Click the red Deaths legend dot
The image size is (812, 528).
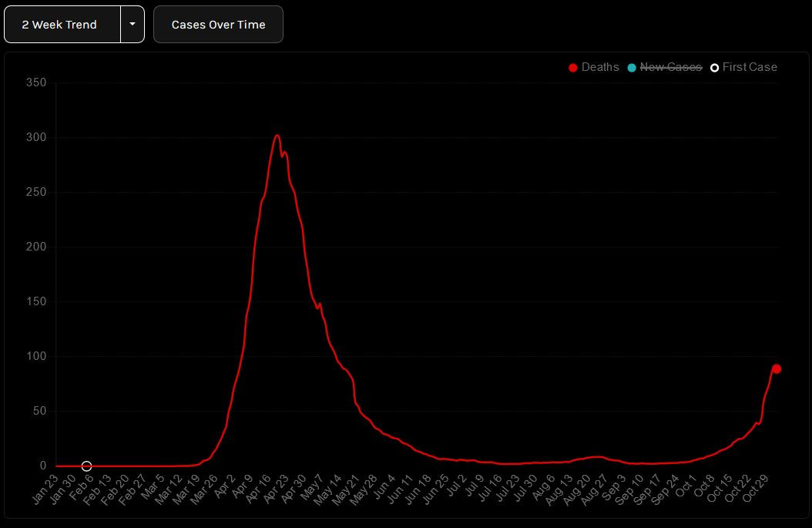[x=572, y=67]
